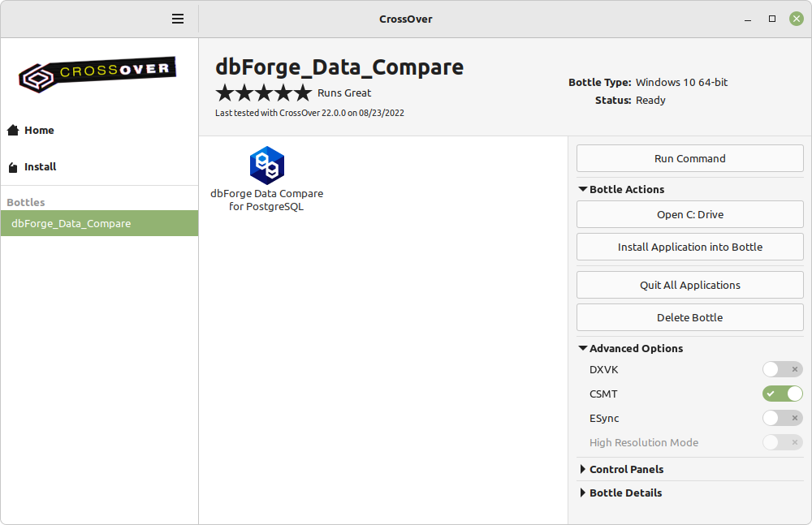Expand the Control Panels section
This screenshot has width=812, height=525.
(x=621, y=469)
